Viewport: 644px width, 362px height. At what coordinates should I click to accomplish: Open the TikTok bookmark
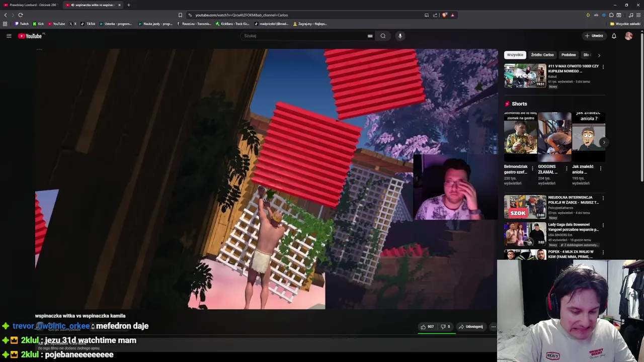click(88, 24)
